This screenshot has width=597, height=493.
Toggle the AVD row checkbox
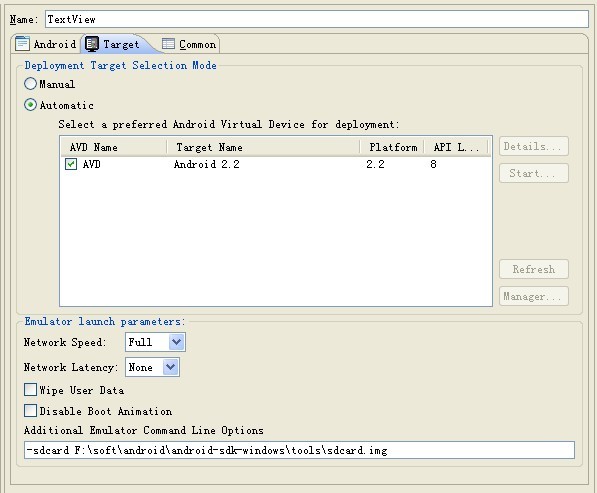pos(71,164)
